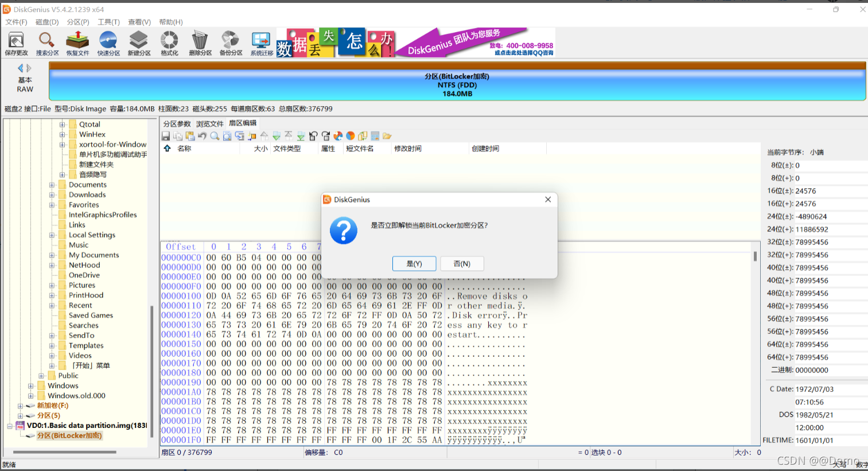
Task: Open the 分区(P) menu
Action: tap(78, 22)
